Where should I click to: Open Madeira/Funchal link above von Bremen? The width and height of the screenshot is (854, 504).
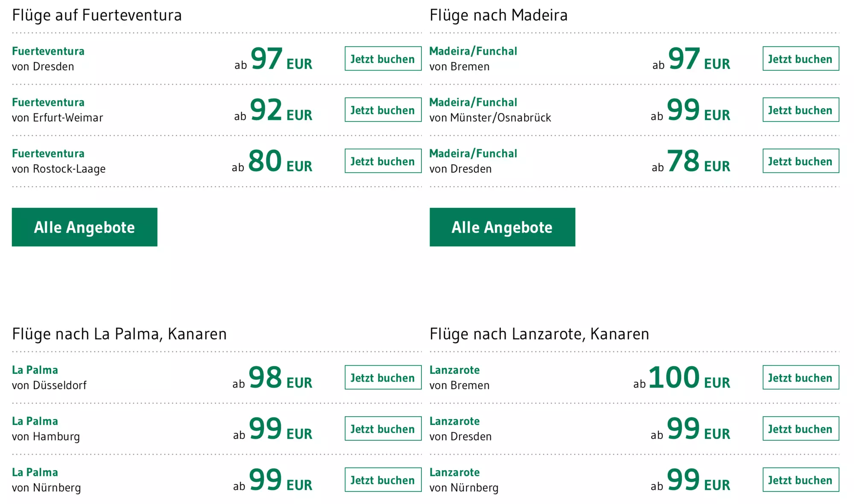(x=473, y=51)
